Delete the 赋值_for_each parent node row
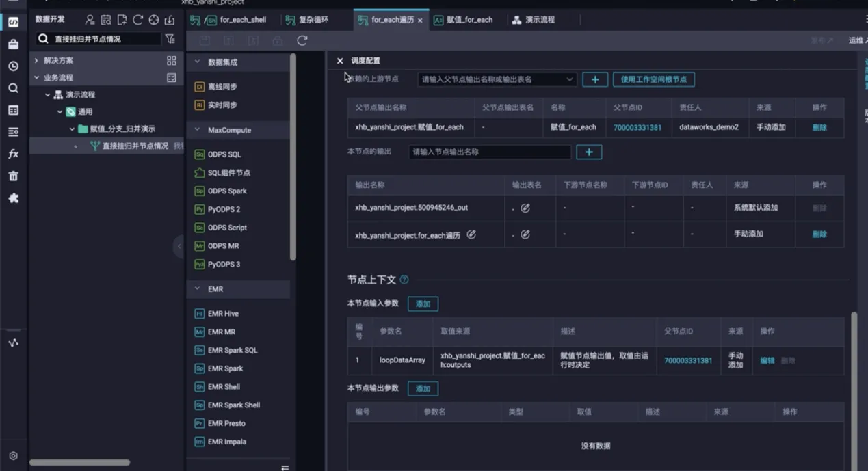Image resolution: width=868 pixels, height=471 pixels. [x=819, y=127]
